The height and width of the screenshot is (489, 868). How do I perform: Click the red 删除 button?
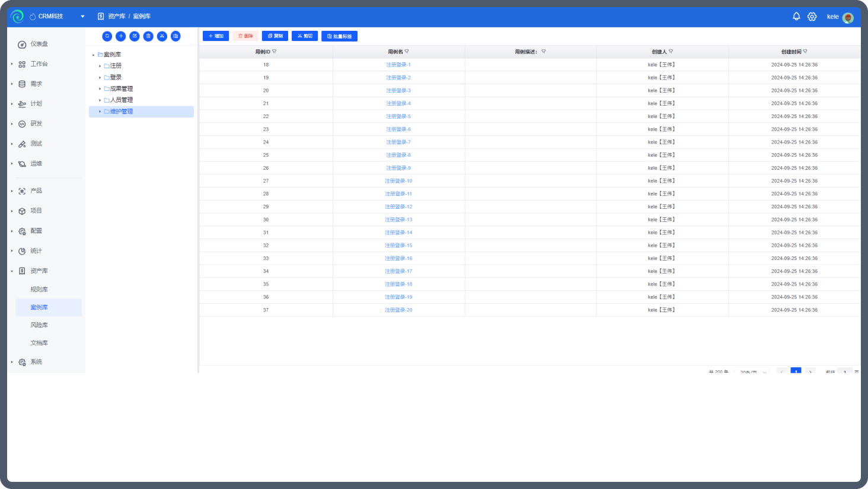(x=245, y=36)
